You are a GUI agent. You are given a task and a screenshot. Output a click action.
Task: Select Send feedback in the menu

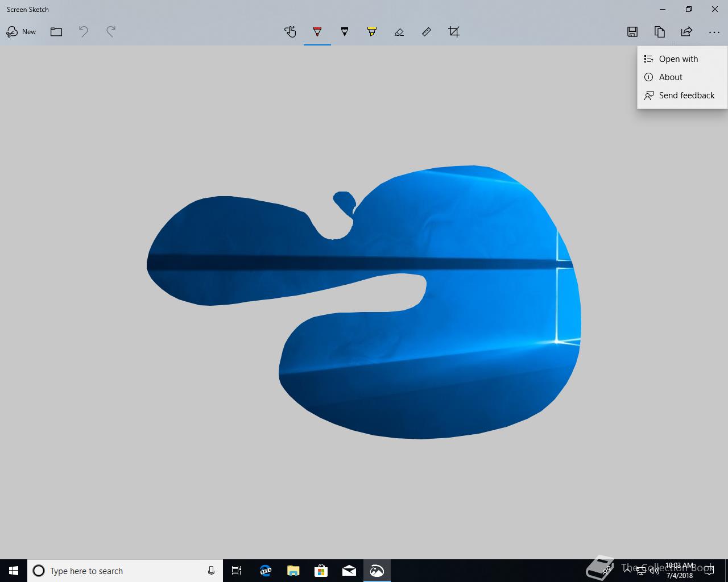[682, 95]
